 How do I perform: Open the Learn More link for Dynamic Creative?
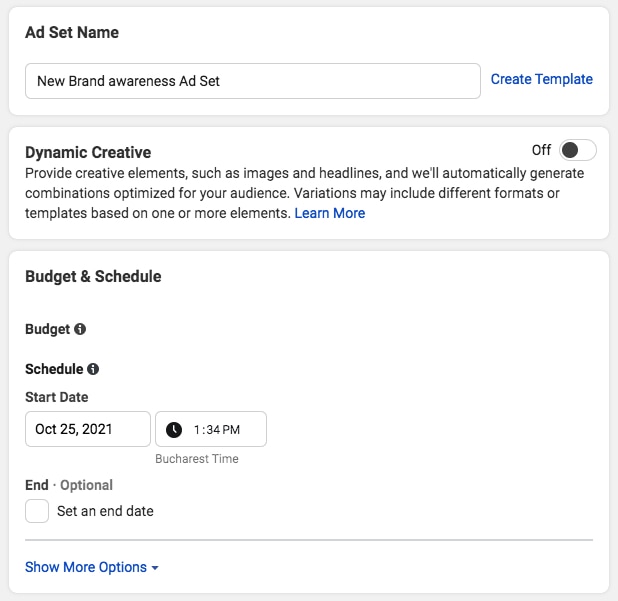329,213
